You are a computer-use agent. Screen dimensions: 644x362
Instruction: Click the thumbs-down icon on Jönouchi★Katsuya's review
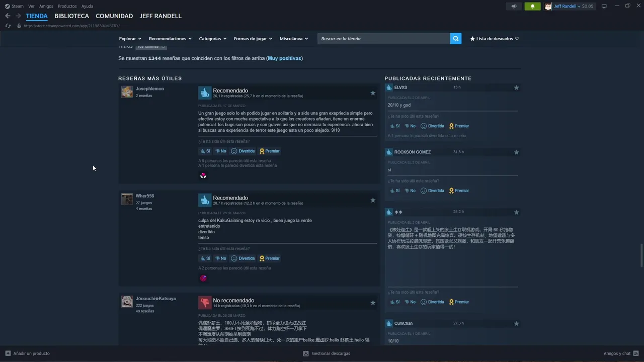tap(205, 303)
